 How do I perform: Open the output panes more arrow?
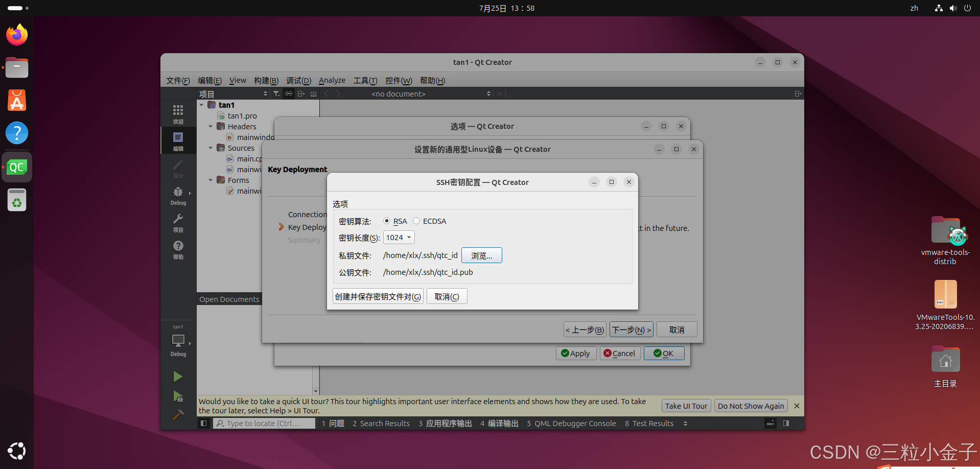(x=685, y=423)
